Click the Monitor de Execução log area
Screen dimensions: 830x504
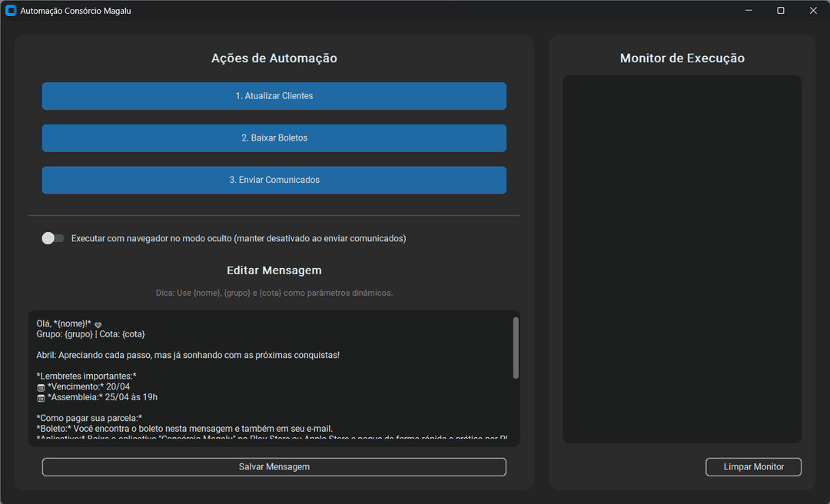point(682,259)
